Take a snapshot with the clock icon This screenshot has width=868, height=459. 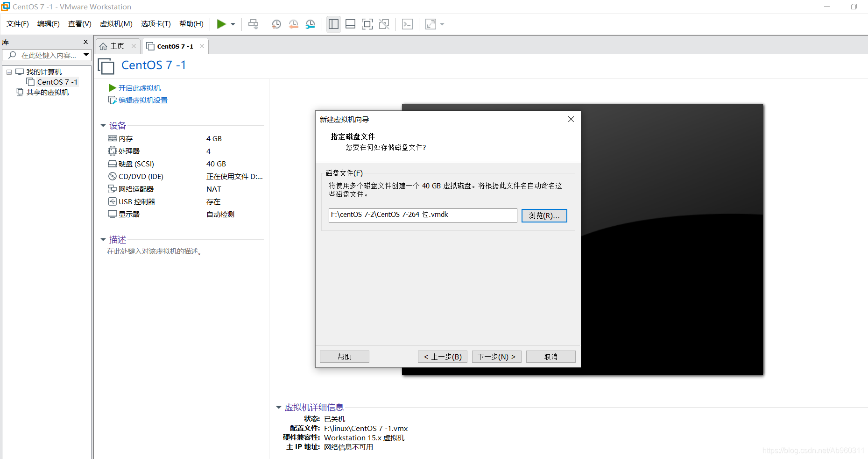(x=276, y=24)
